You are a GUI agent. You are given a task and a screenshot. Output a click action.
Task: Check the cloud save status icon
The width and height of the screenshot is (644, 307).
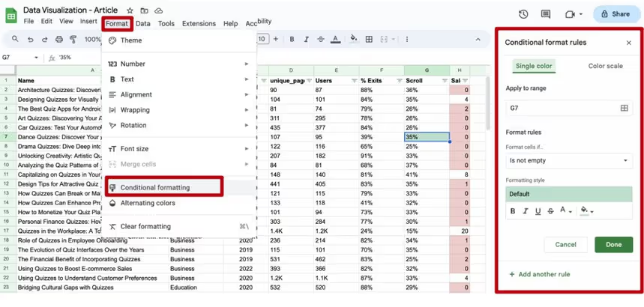tap(158, 10)
